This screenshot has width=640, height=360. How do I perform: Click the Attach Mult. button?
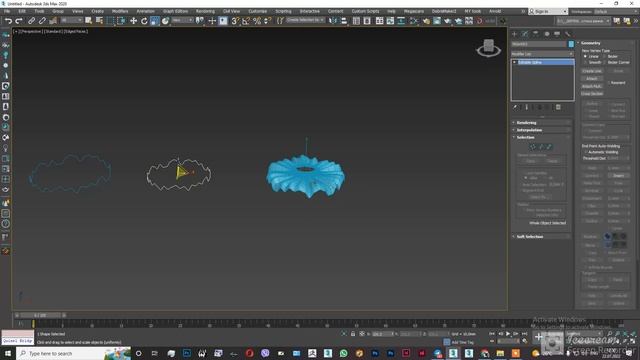[x=592, y=86]
